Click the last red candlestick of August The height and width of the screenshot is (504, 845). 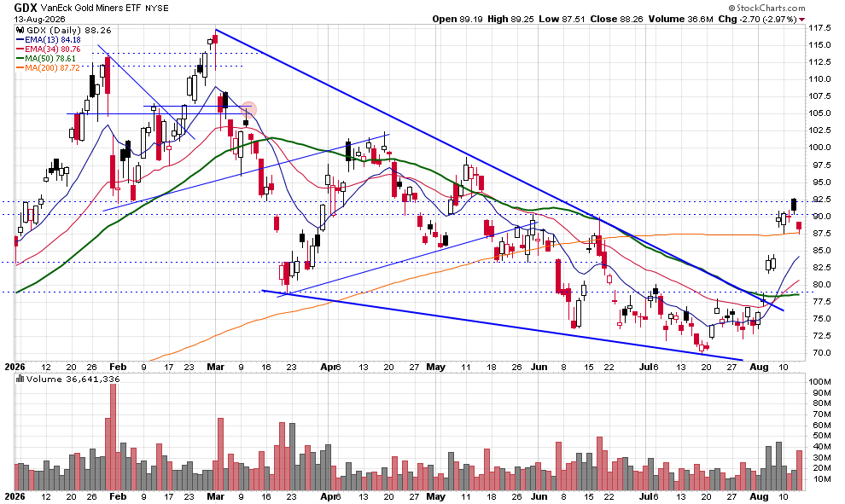coord(799,227)
